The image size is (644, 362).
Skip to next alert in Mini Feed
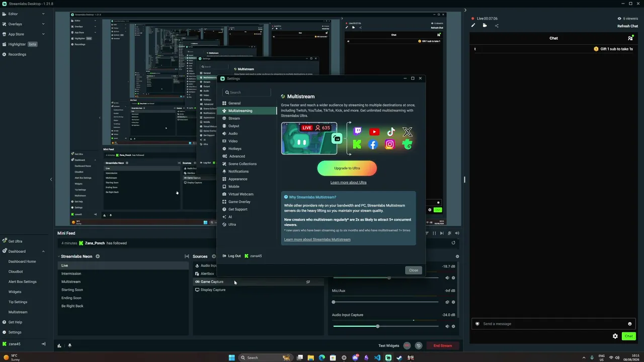click(442, 233)
